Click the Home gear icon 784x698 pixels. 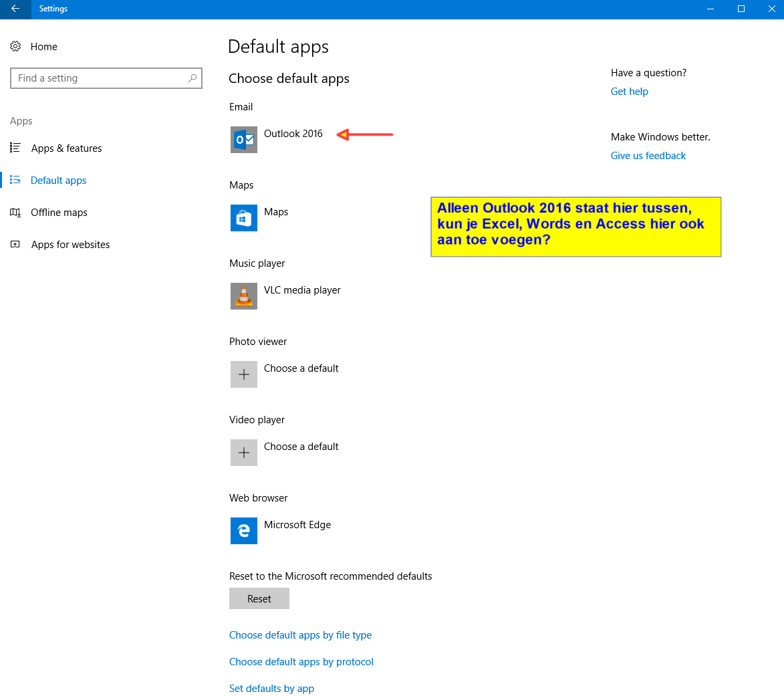point(15,46)
